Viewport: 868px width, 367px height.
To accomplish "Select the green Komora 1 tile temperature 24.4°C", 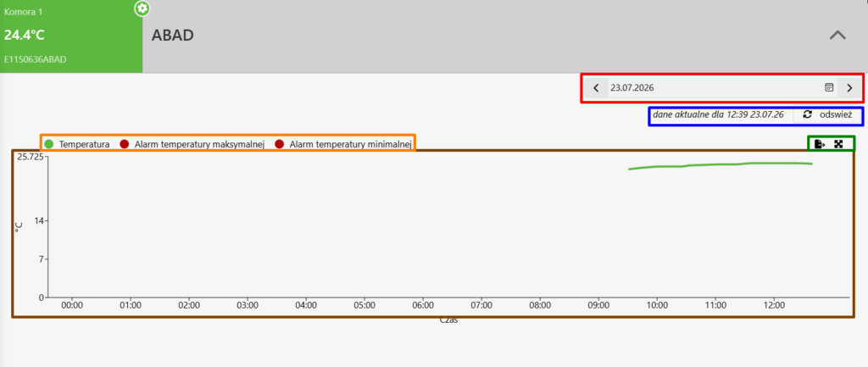I will point(25,36).
